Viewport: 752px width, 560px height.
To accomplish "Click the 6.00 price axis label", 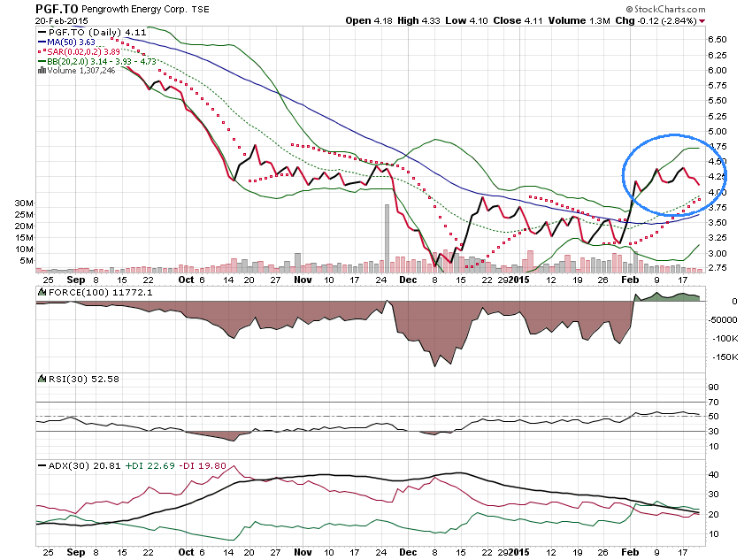I will [717, 70].
